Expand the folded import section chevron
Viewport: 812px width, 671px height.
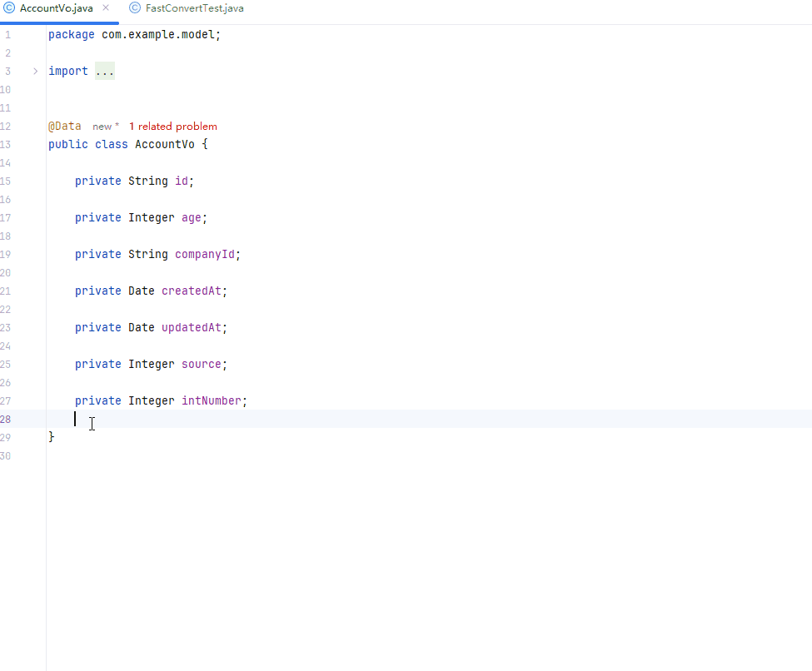[x=35, y=71]
